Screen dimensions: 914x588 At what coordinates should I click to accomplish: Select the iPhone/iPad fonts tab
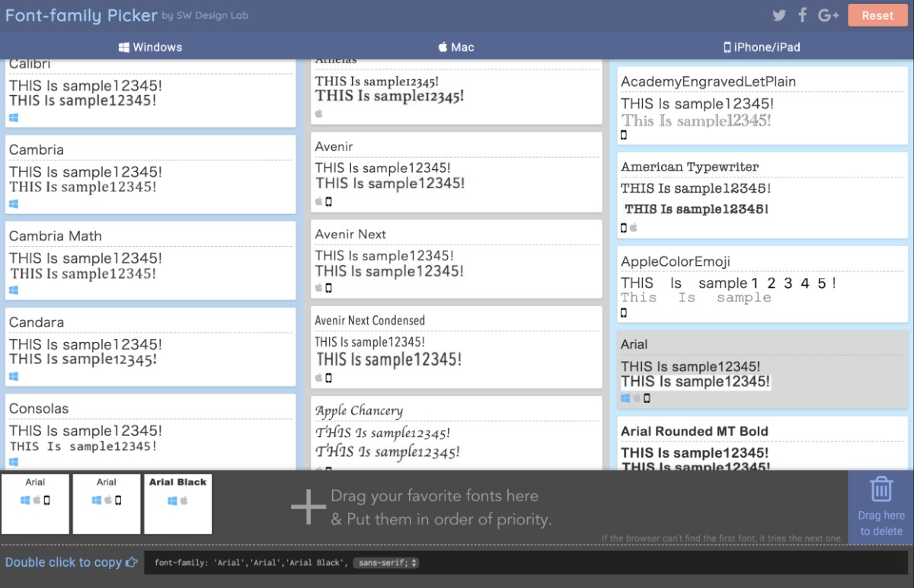pyautogui.click(x=762, y=47)
